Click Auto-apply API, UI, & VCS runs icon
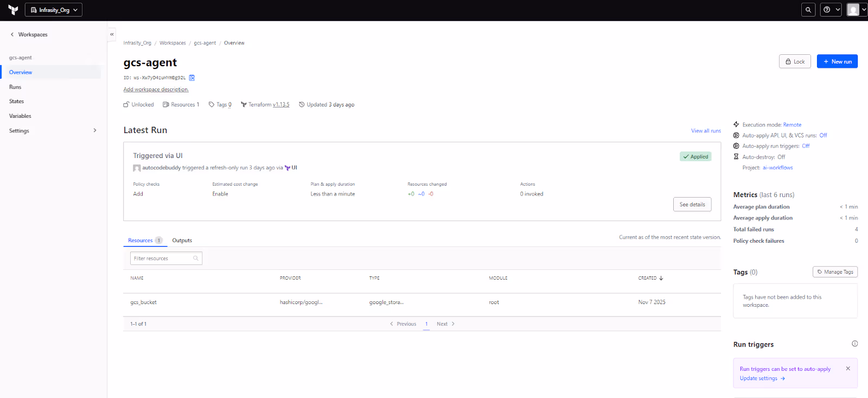This screenshot has width=868, height=398. point(736,136)
